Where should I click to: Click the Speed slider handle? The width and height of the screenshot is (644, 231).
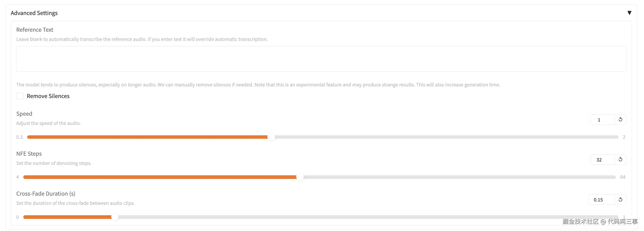click(271, 137)
